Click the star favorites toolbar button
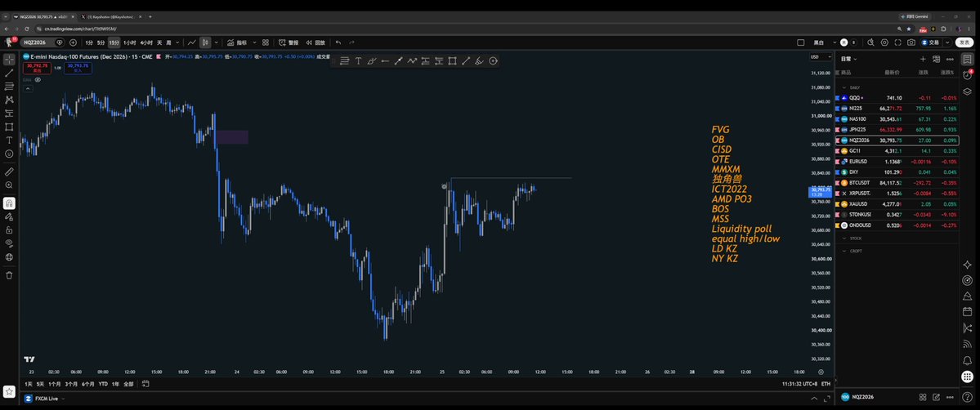This screenshot has width=980, height=410. point(9,392)
